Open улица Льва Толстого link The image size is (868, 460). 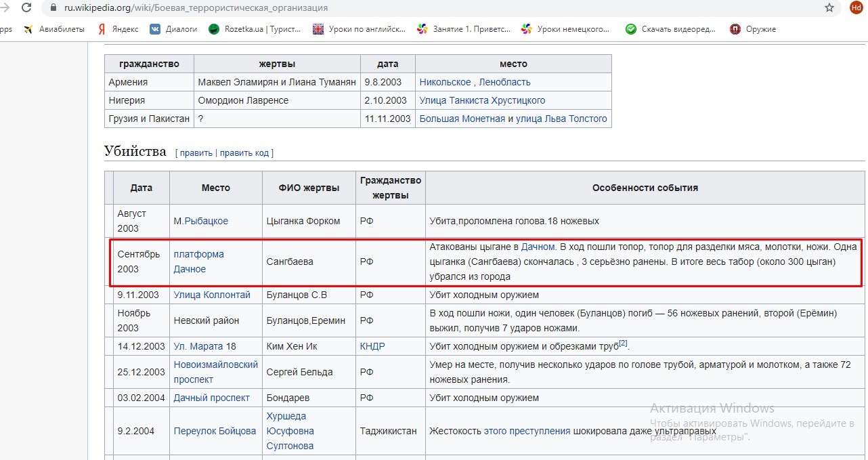(561, 119)
